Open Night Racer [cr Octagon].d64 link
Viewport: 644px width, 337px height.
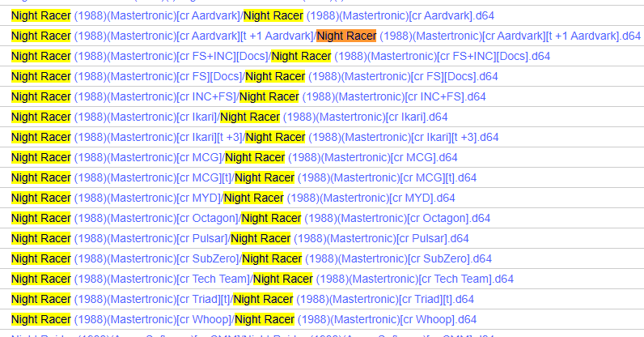click(251, 218)
